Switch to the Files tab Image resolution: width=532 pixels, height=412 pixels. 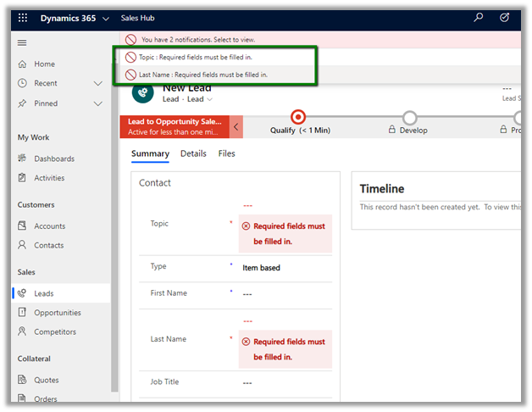(226, 153)
